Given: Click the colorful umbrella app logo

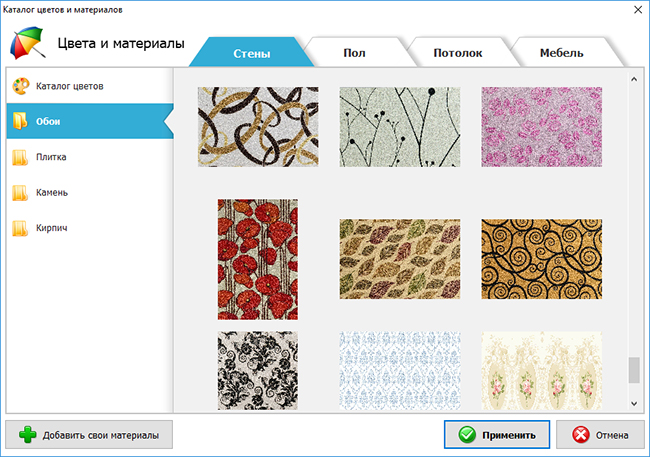Looking at the screenshot, I should 27,43.
